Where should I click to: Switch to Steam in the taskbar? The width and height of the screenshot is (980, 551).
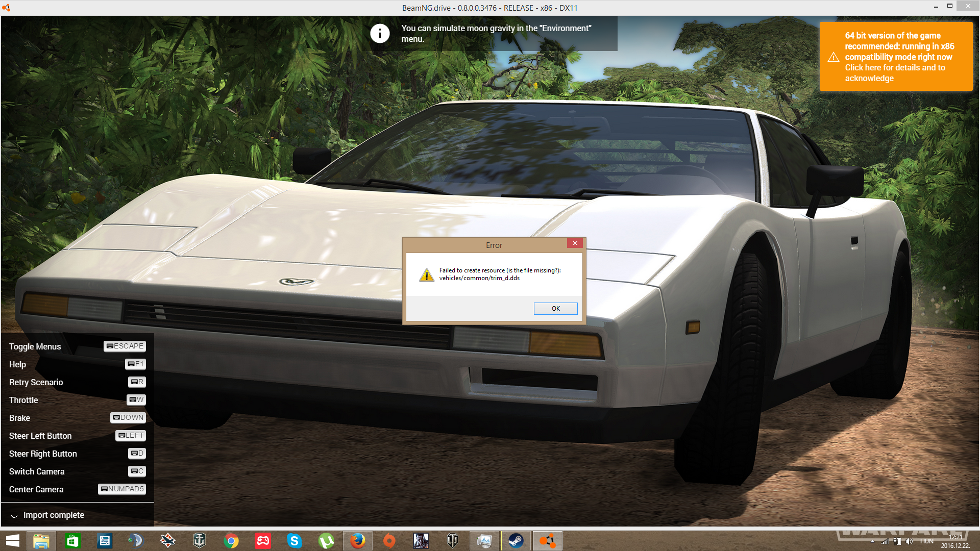coord(516,541)
